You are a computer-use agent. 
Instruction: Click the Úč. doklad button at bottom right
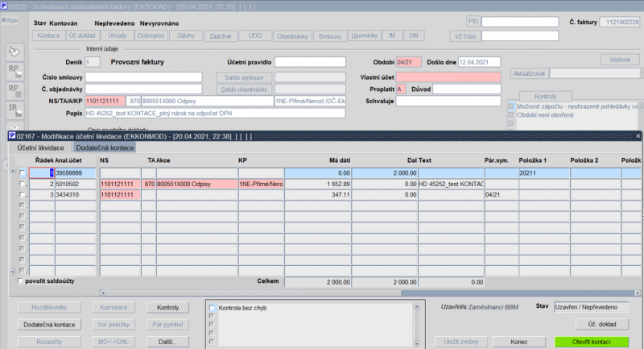(601, 324)
